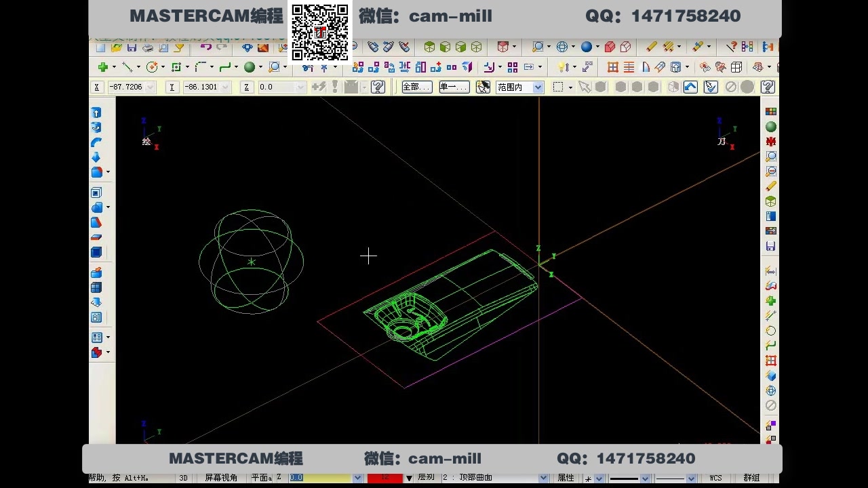868x488 pixels.
Task: Toggle 3D construction mode in status bar
Action: click(x=182, y=478)
